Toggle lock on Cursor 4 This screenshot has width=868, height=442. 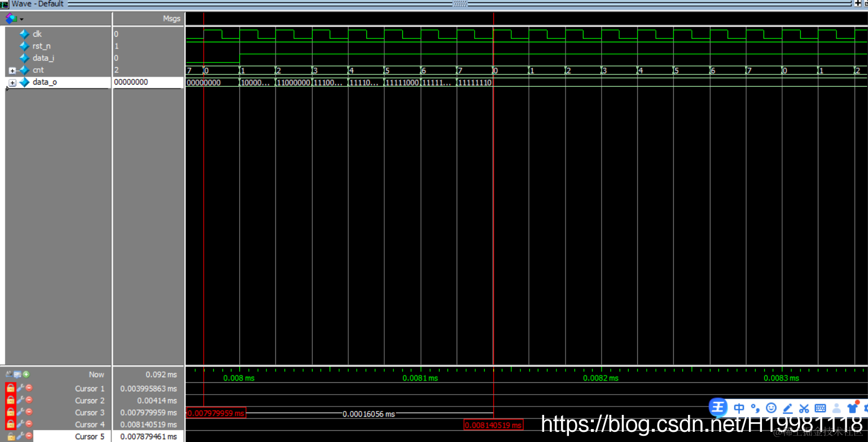click(10, 424)
